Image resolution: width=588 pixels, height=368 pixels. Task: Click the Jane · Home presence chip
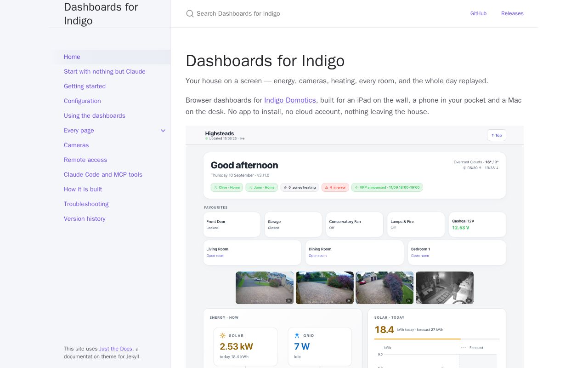click(261, 187)
